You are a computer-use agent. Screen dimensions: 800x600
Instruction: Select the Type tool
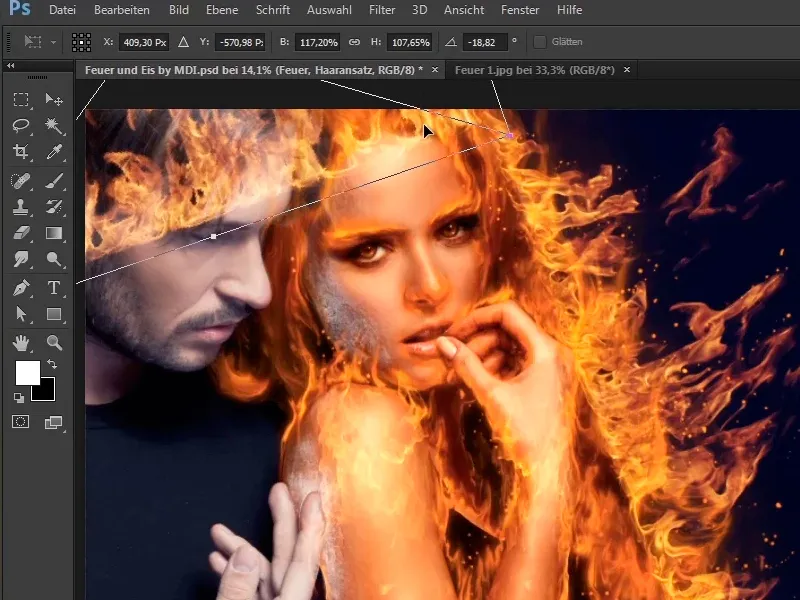tap(54, 288)
